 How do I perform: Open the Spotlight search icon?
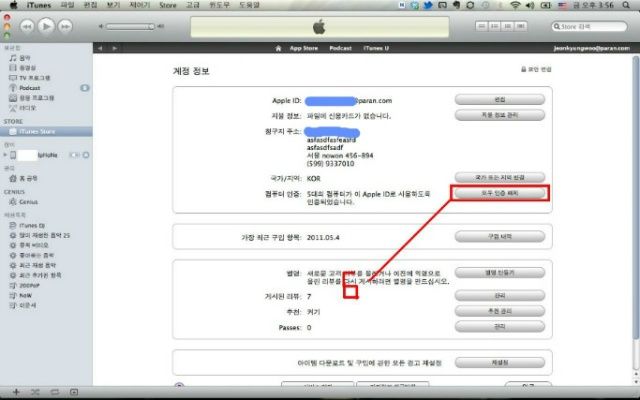tap(626, 5)
